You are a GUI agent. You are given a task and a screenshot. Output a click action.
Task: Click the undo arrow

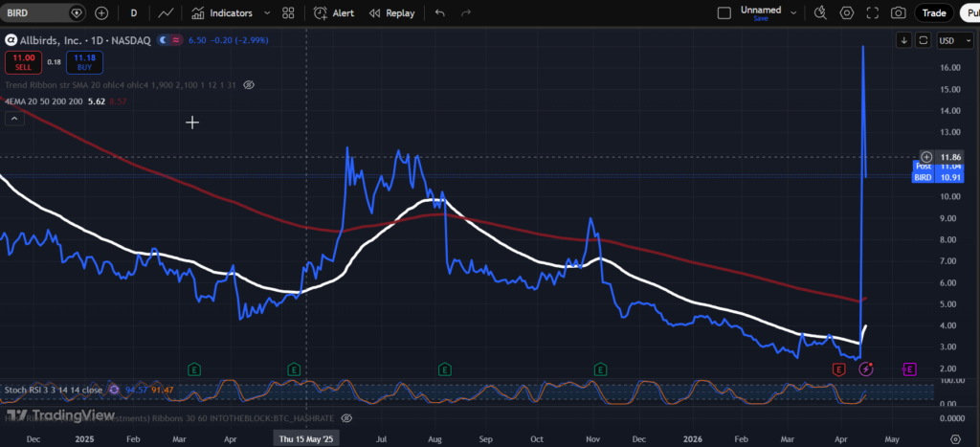coord(439,13)
